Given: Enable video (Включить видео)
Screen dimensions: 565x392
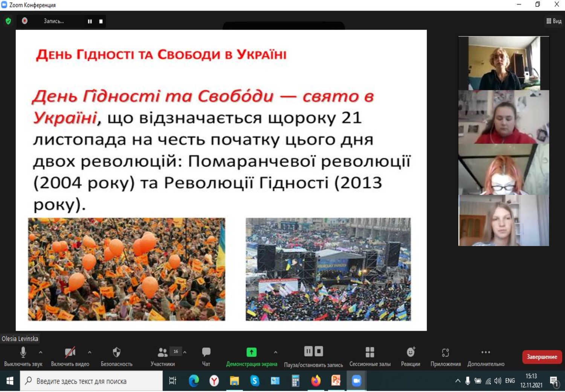Looking at the screenshot, I should (x=70, y=353).
